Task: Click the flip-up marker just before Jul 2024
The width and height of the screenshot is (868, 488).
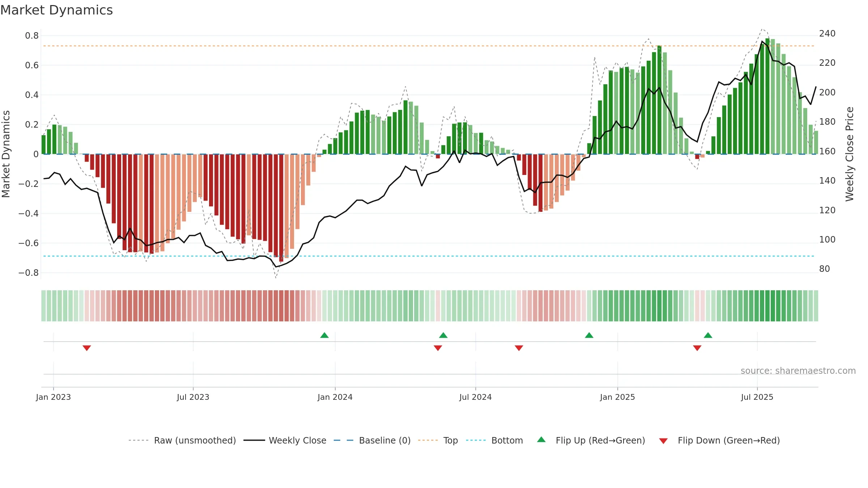Action: click(x=443, y=335)
